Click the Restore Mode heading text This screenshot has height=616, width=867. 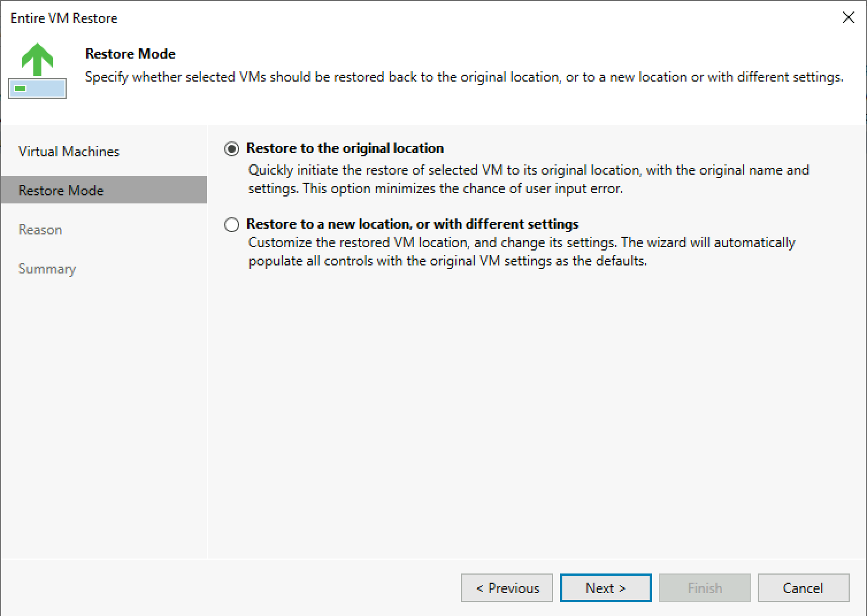click(130, 53)
